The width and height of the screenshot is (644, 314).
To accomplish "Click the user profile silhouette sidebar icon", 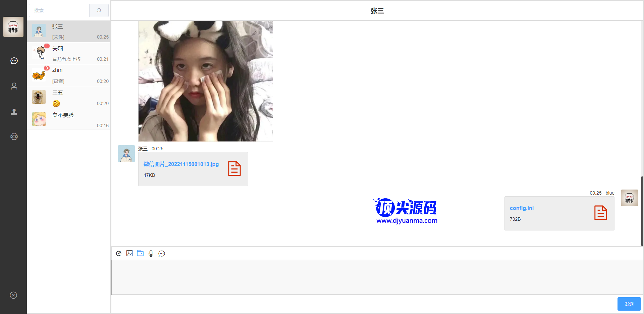I will [x=14, y=111].
